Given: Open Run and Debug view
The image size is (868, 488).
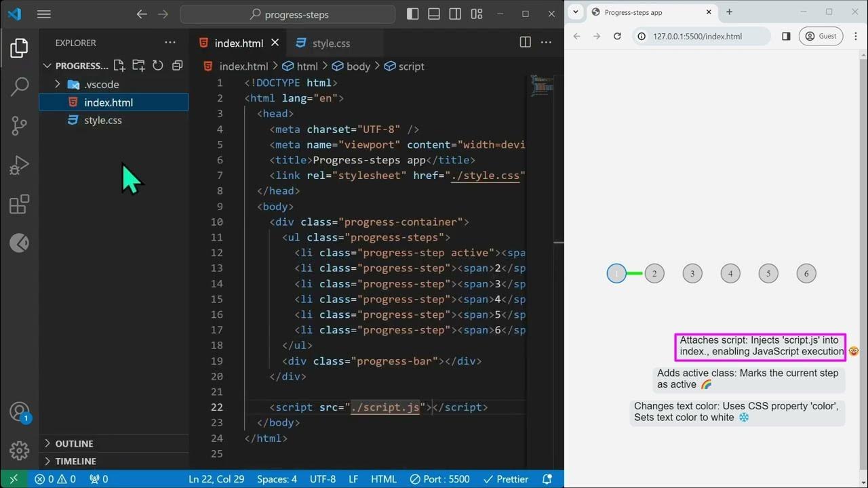Looking at the screenshot, I should click(19, 165).
